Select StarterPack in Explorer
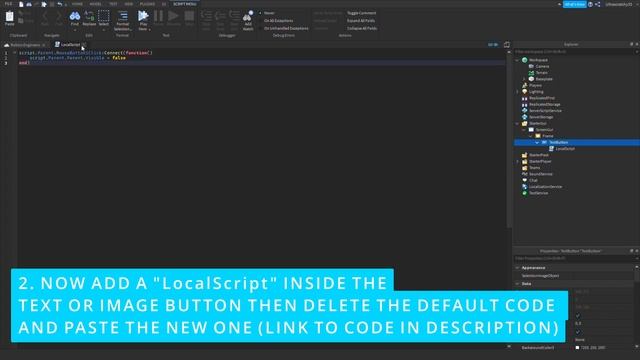The width and height of the screenshot is (640, 360). (539, 155)
